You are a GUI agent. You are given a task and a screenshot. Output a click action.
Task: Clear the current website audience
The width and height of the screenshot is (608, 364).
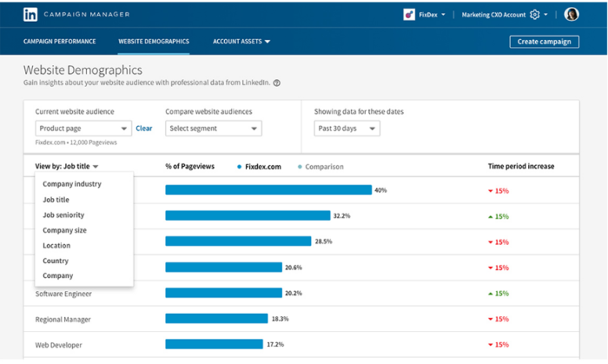(x=143, y=129)
